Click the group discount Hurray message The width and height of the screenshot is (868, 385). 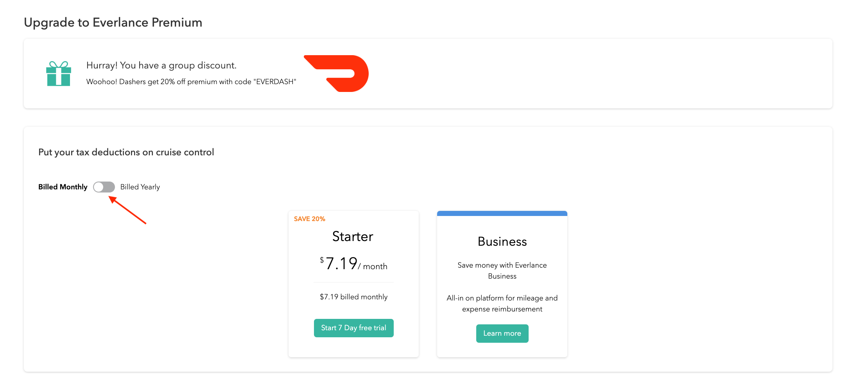tap(161, 65)
